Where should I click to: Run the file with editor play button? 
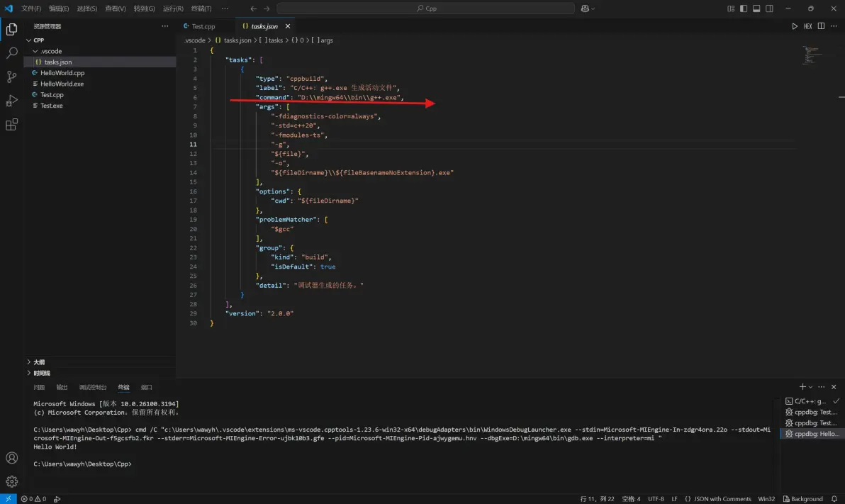795,26
